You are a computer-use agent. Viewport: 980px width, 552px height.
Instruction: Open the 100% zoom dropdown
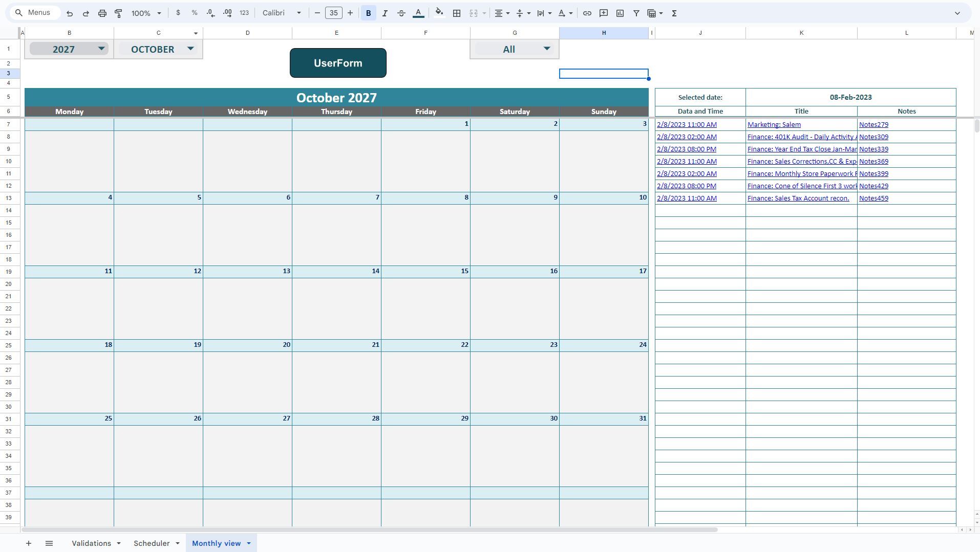pos(146,13)
